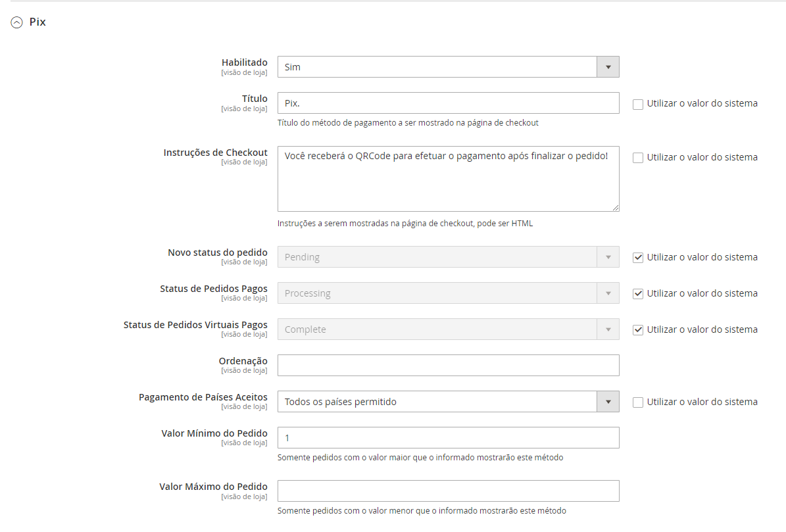786x532 pixels.
Task: Toggle system value checkbox for Título
Action: click(637, 104)
